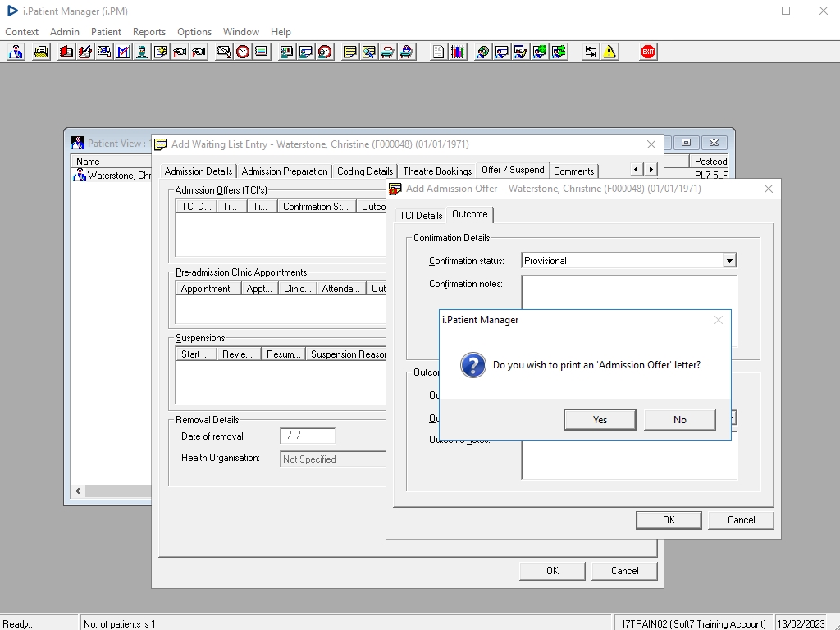Click Patient View scrollbar left arrow
This screenshot has width=840, height=630.
coord(78,491)
